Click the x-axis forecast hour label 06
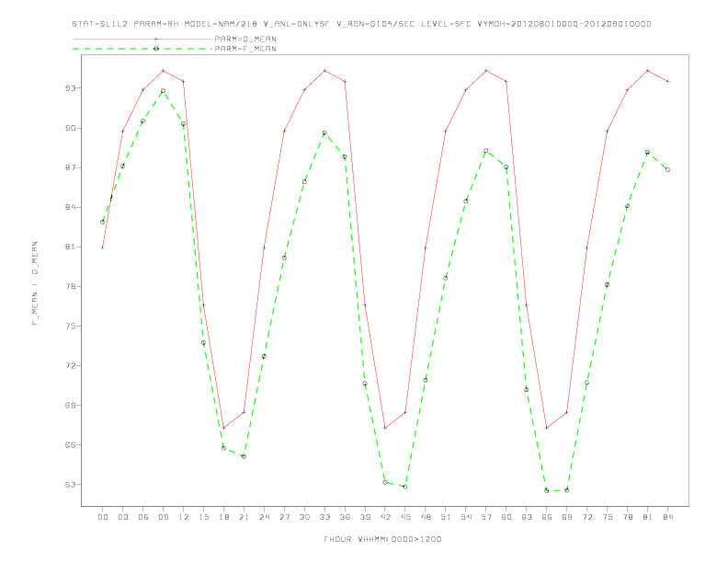Screen dimensions: 728x563 143,517
